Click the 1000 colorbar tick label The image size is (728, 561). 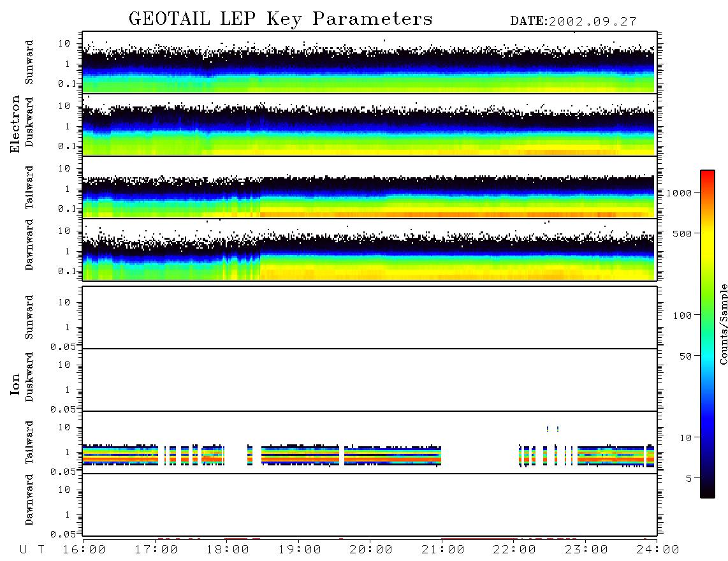click(x=680, y=193)
